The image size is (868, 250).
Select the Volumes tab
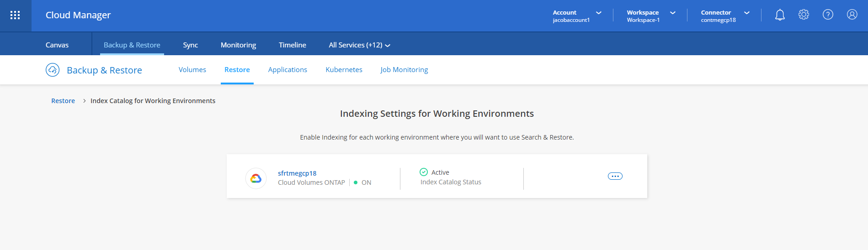tap(192, 70)
